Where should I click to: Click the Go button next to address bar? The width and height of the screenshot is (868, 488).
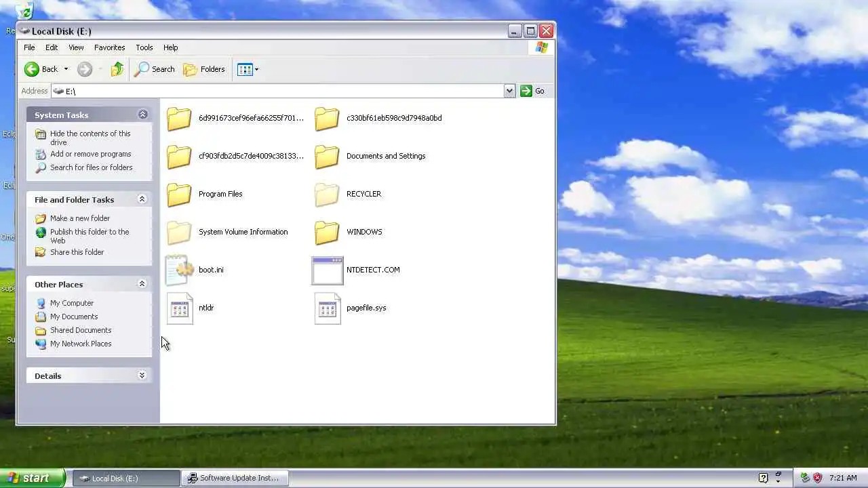tap(533, 91)
